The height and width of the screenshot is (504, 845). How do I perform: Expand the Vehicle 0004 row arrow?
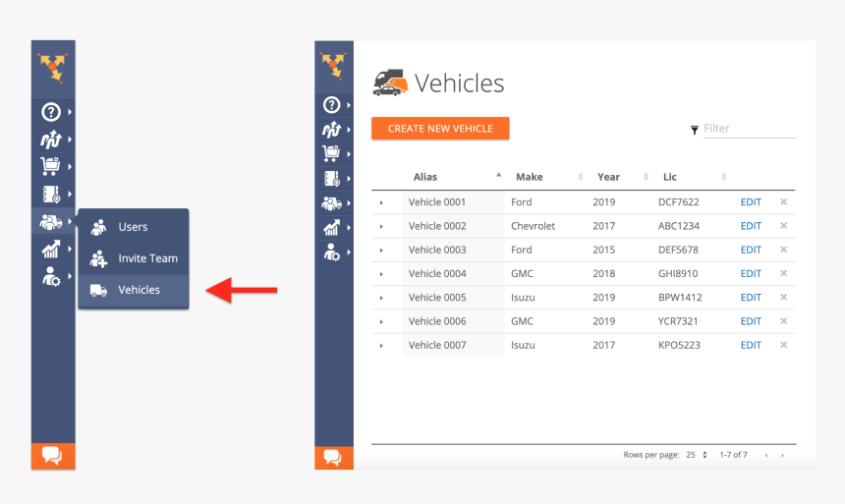(381, 274)
